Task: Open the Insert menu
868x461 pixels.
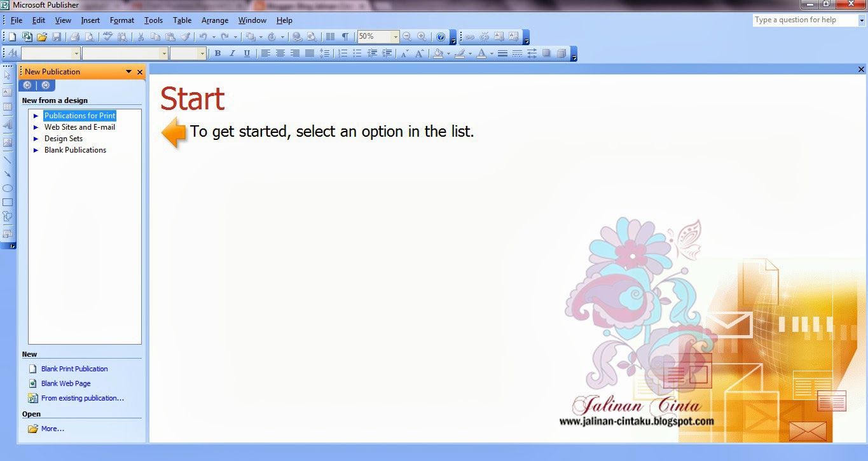Action: (90, 20)
